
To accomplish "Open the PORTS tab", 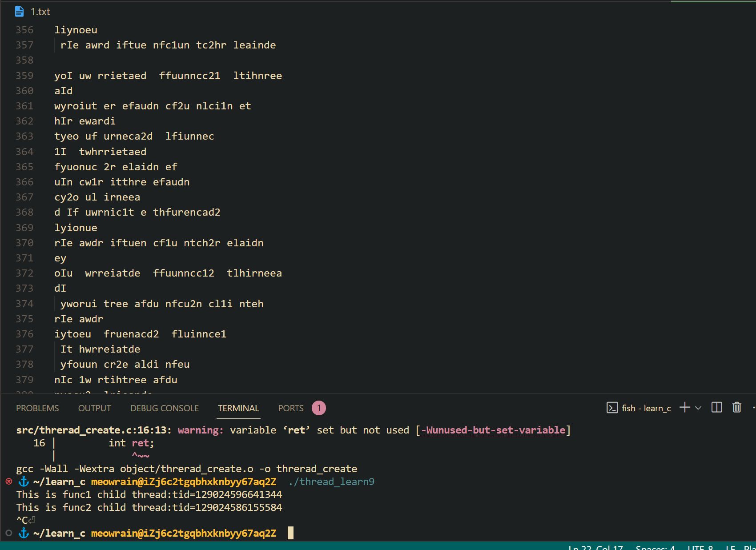I will (x=290, y=408).
